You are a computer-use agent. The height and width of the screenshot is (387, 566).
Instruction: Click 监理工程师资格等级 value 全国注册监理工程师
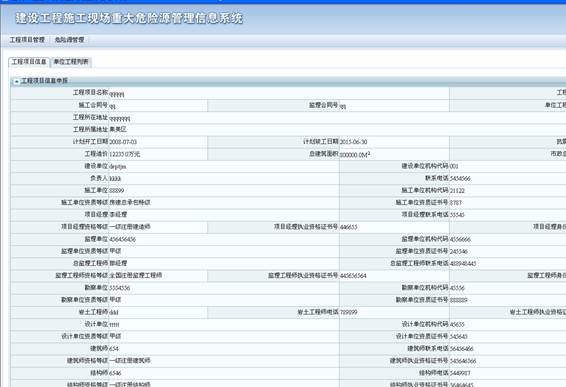[x=136, y=275]
